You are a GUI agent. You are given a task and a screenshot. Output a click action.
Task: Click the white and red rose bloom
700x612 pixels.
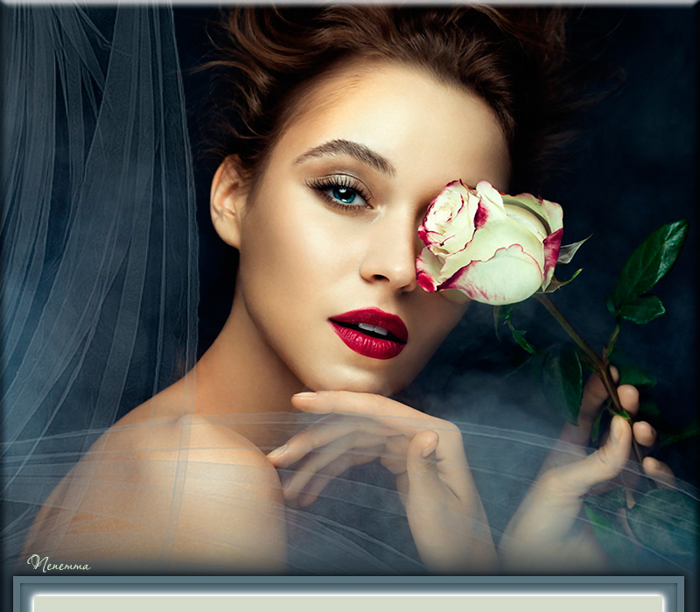point(486,242)
